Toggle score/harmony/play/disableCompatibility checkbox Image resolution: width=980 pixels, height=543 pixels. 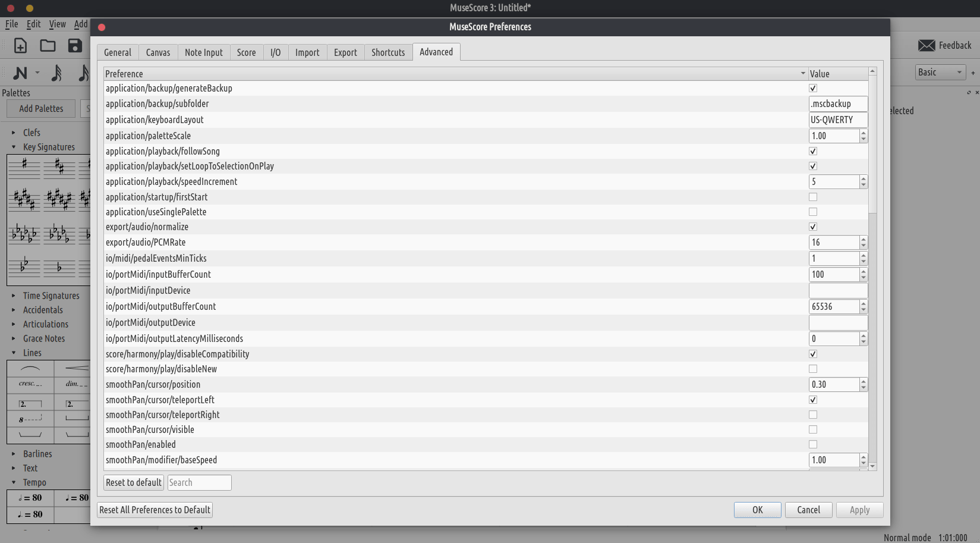pos(813,354)
